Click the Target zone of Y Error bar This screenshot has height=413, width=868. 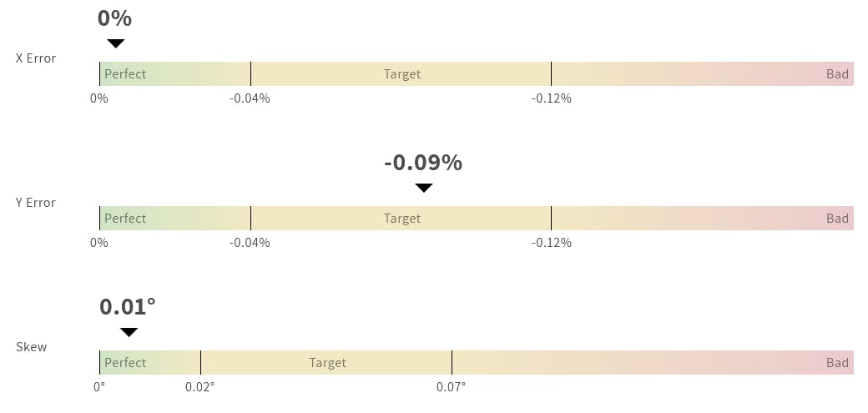(x=401, y=218)
